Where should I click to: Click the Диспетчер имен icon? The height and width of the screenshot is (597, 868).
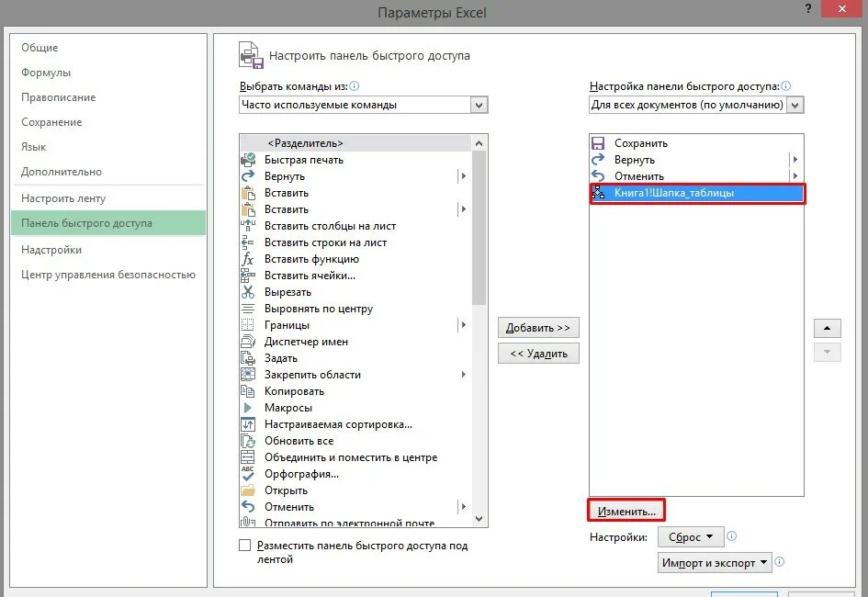pyautogui.click(x=248, y=342)
